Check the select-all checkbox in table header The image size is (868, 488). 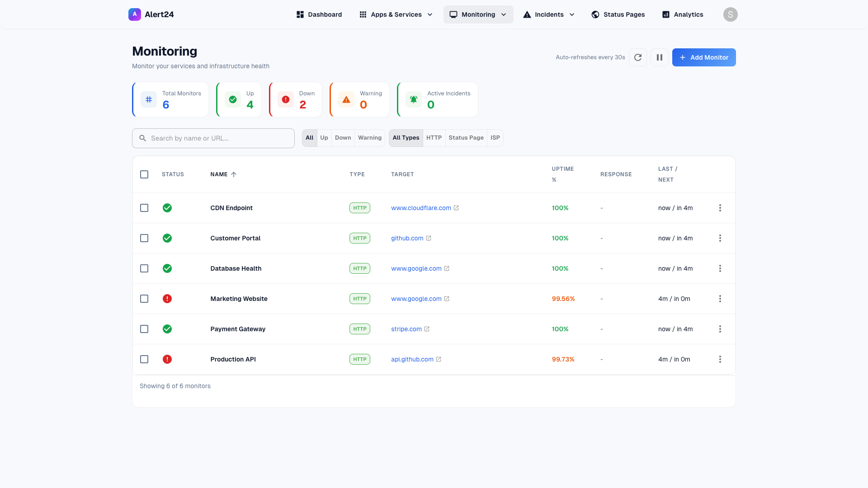[144, 174]
